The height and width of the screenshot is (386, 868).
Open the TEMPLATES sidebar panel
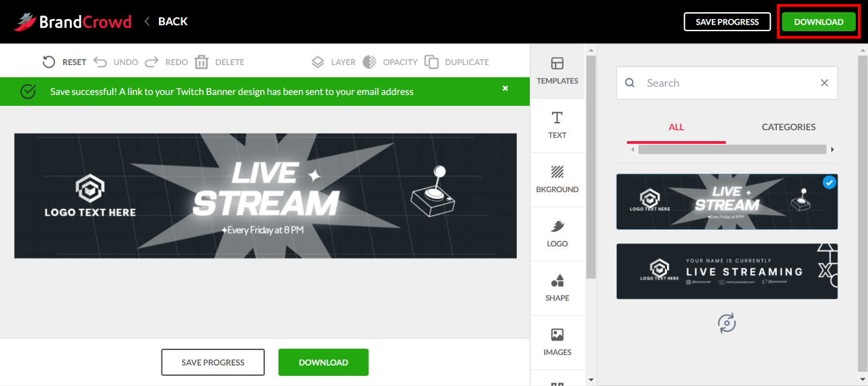click(x=557, y=71)
